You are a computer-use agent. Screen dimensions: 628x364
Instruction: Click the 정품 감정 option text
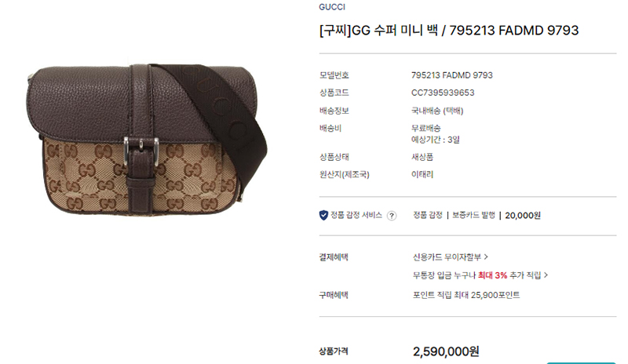(x=428, y=216)
